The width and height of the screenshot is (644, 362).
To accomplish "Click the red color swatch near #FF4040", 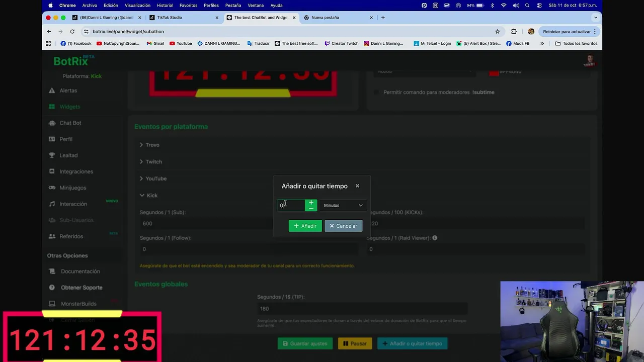I will tap(494, 72).
